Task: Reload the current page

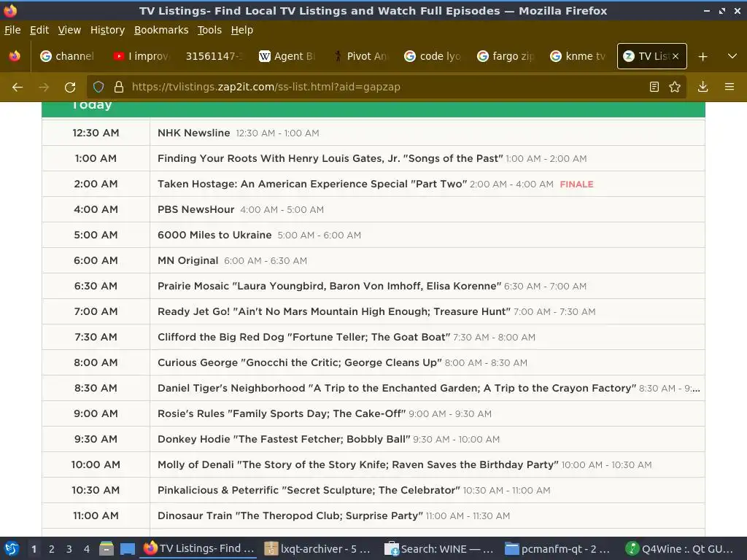Action: (70, 87)
